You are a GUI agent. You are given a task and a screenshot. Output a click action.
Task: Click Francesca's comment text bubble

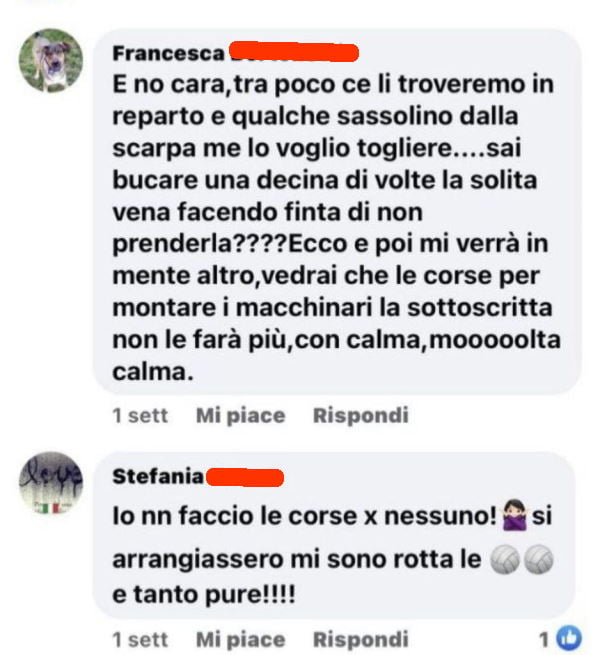point(338,211)
